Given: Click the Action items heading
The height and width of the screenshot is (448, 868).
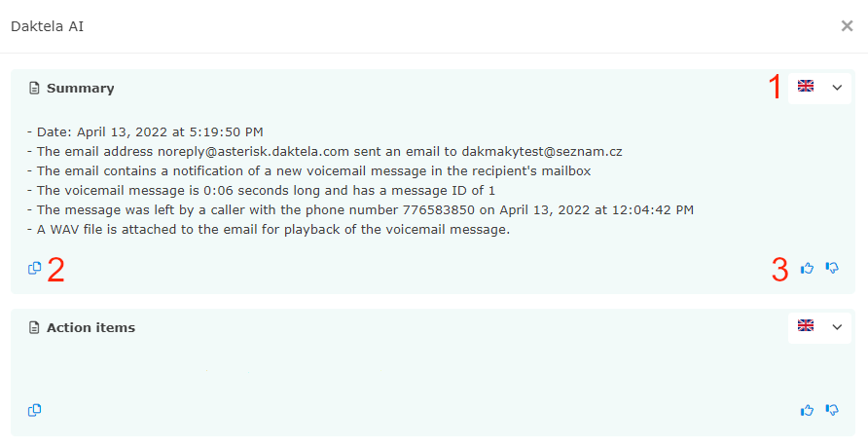Looking at the screenshot, I should click(x=90, y=328).
